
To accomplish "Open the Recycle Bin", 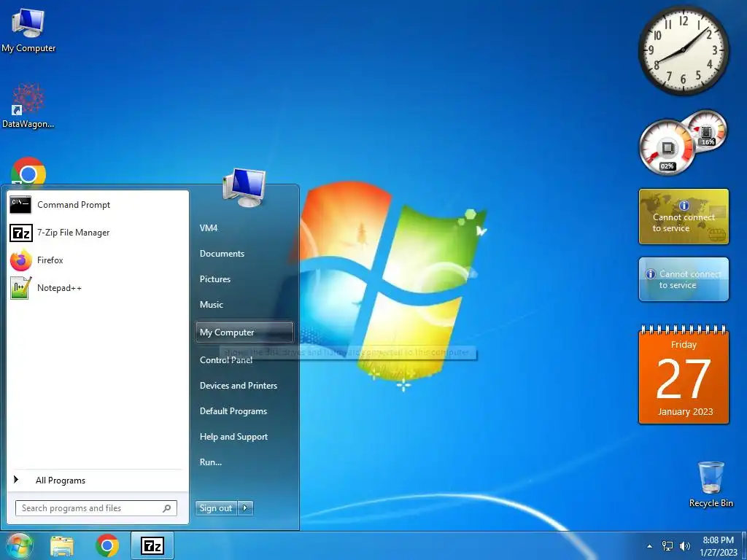I will 711,484.
